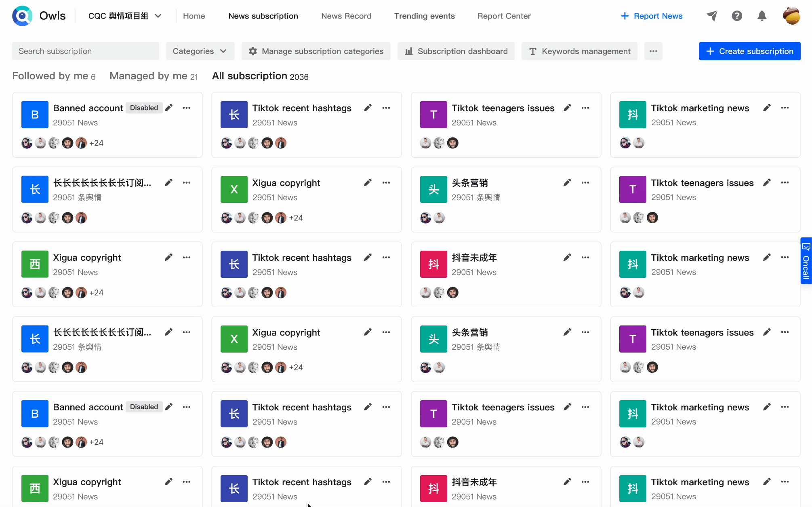Go to the Home tab

(194, 16)
